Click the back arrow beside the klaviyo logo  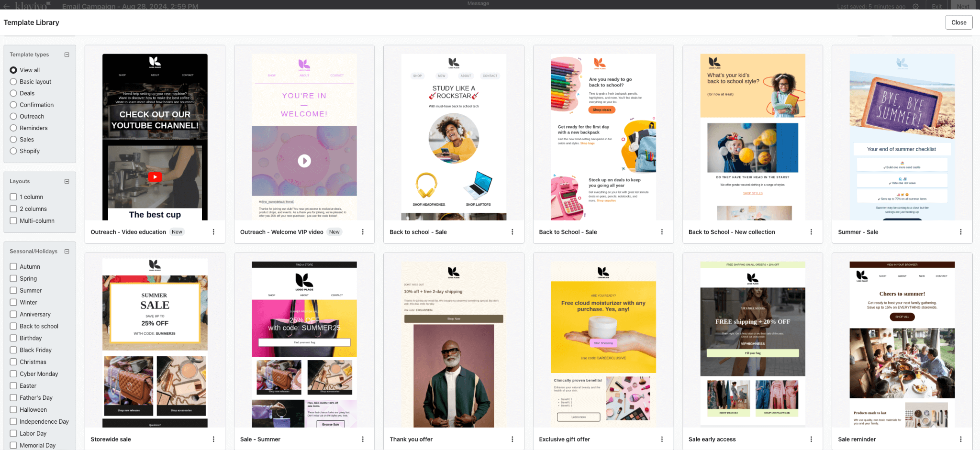[x=7, y=6]
